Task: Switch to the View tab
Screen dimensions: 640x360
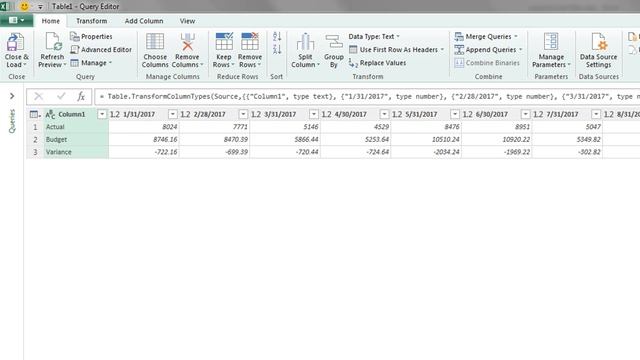Action: coord(187,21)
